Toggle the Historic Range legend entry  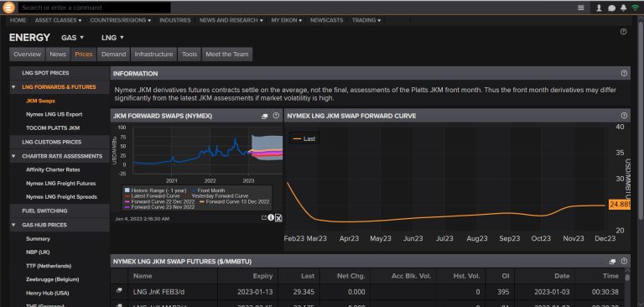(x=155, y=190)
